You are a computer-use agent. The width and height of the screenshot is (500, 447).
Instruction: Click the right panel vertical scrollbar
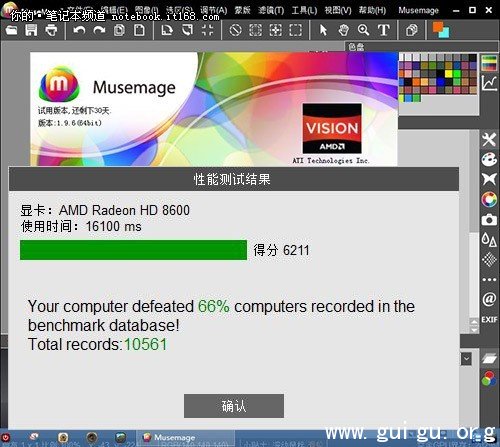tap(474, 227)
